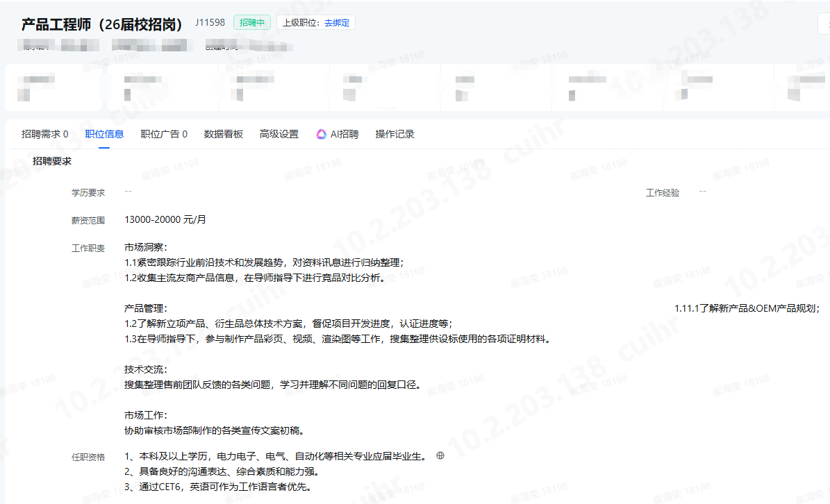Click the line starting 1.1紧密跟踪行业前沿技术
Image resolution: width=830 pixels, height=504 pixels.
pos(264,262)
